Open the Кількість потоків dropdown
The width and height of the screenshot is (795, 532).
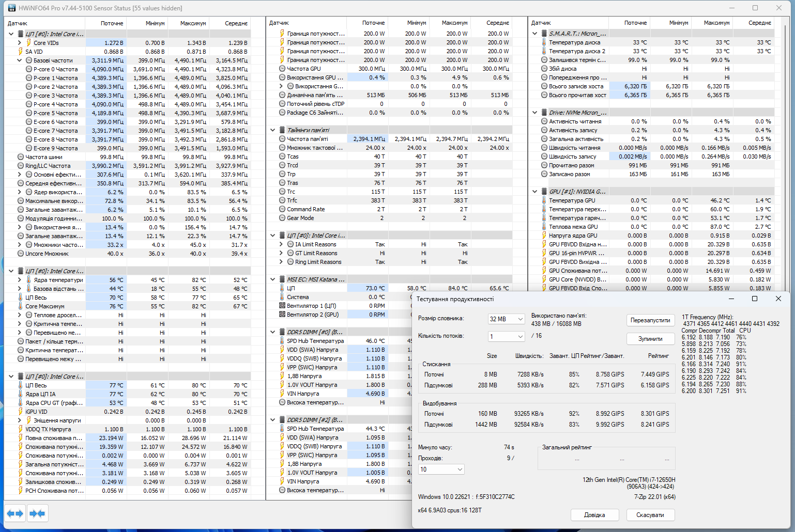[507, 337]
